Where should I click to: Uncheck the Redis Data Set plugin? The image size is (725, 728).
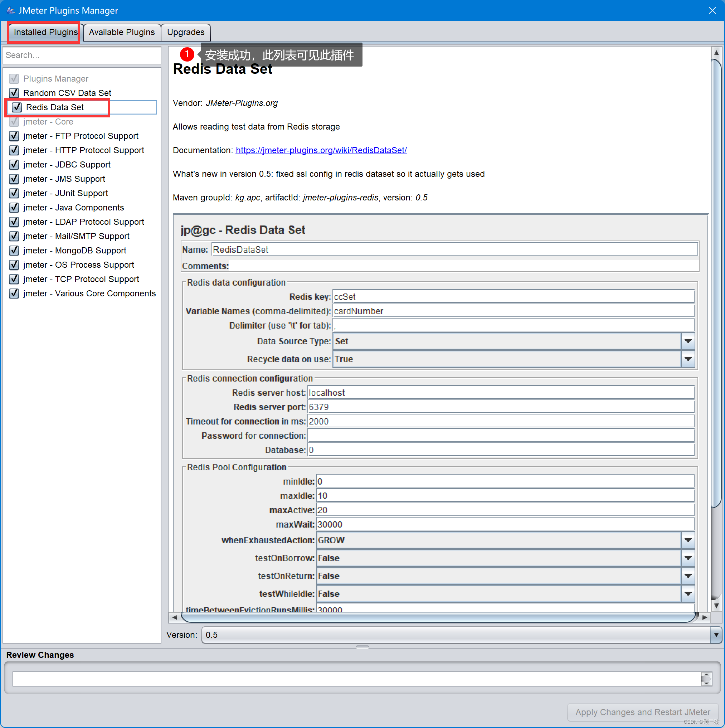pos(16,107)
